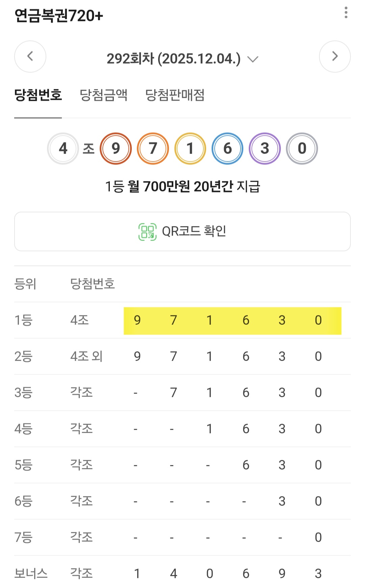Go to the next draw round

335,56
